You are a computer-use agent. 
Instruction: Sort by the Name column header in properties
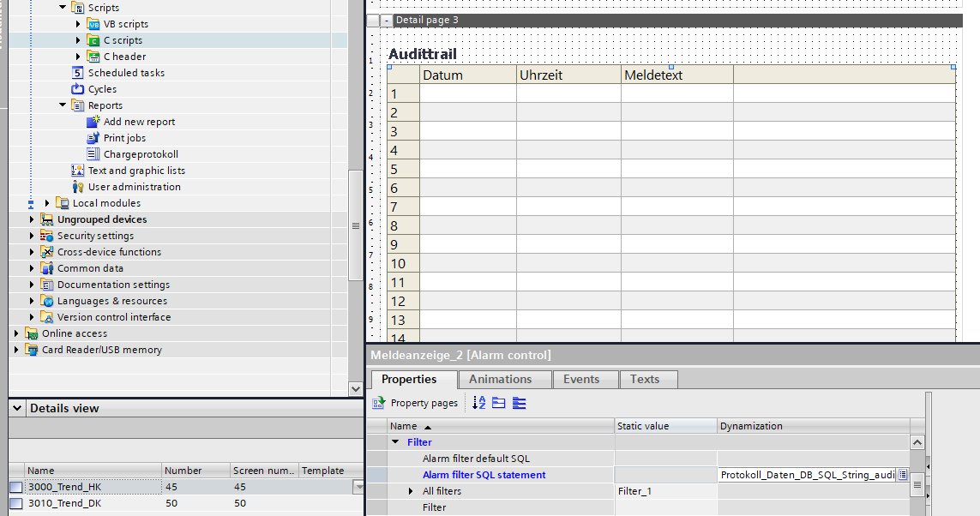[501, 426]
